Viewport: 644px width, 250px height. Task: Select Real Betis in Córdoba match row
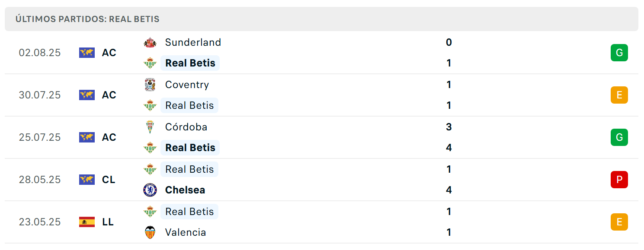coord(190,148)
